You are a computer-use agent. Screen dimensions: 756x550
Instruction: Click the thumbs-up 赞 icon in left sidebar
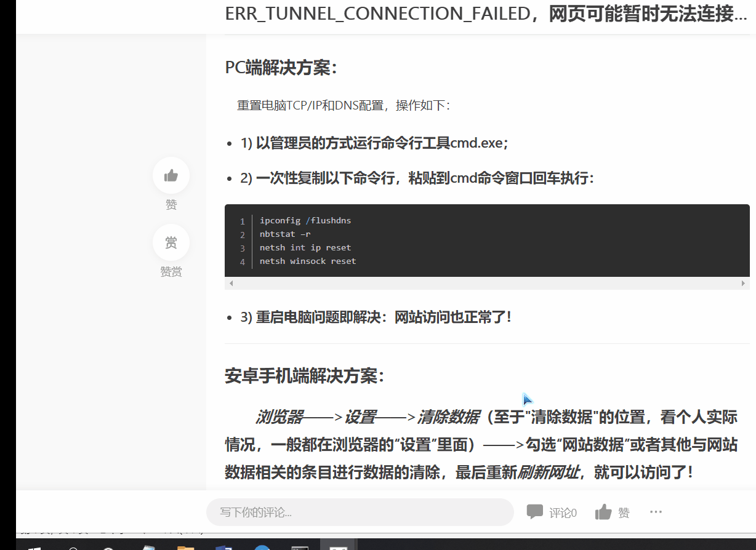click(x=171, y=175)
